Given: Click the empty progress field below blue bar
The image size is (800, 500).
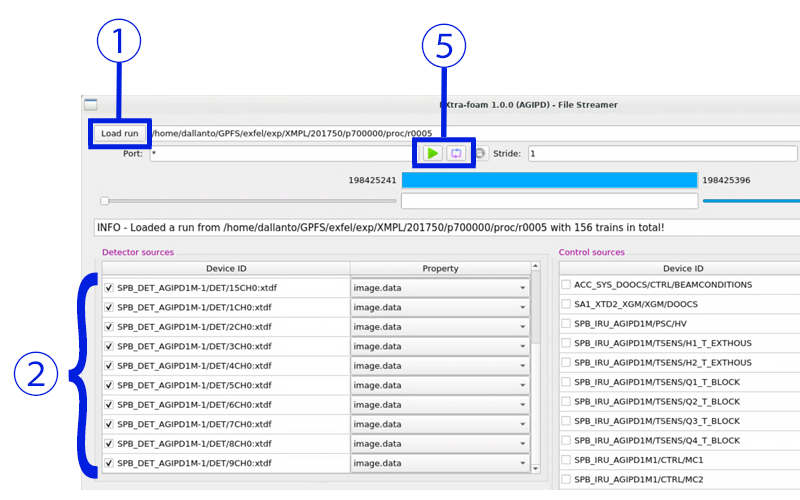Looking at the screenshot, I should 549,201.
